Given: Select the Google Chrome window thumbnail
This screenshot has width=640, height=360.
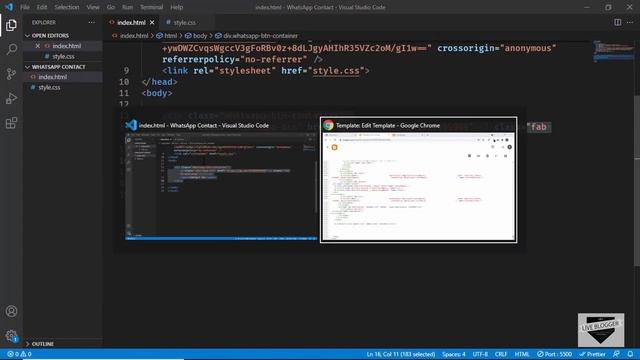Looking at the screenshot, I should [x=418, y=180].
